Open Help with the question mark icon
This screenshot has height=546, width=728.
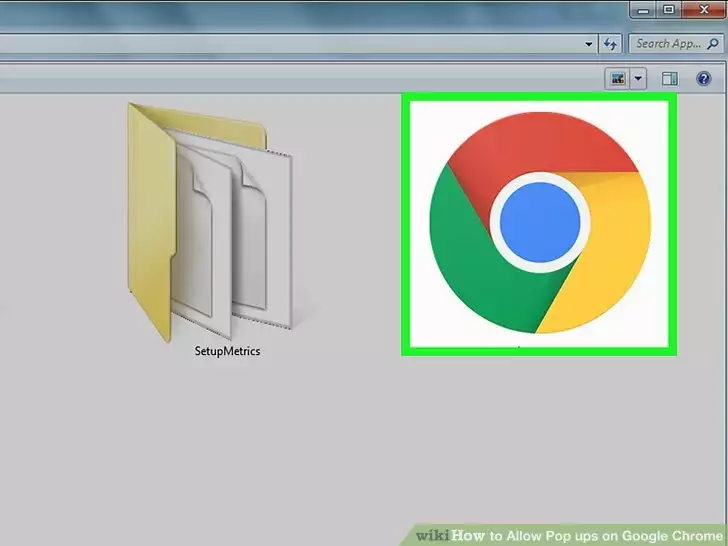(x=706, y=79)
